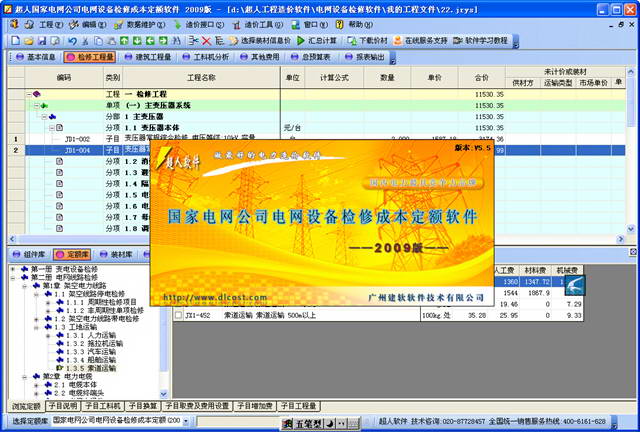The width and height of the screenshot is (640, 432).
Task: Click http://www.dlcost.com link on splash
Action: coord(215,297)
